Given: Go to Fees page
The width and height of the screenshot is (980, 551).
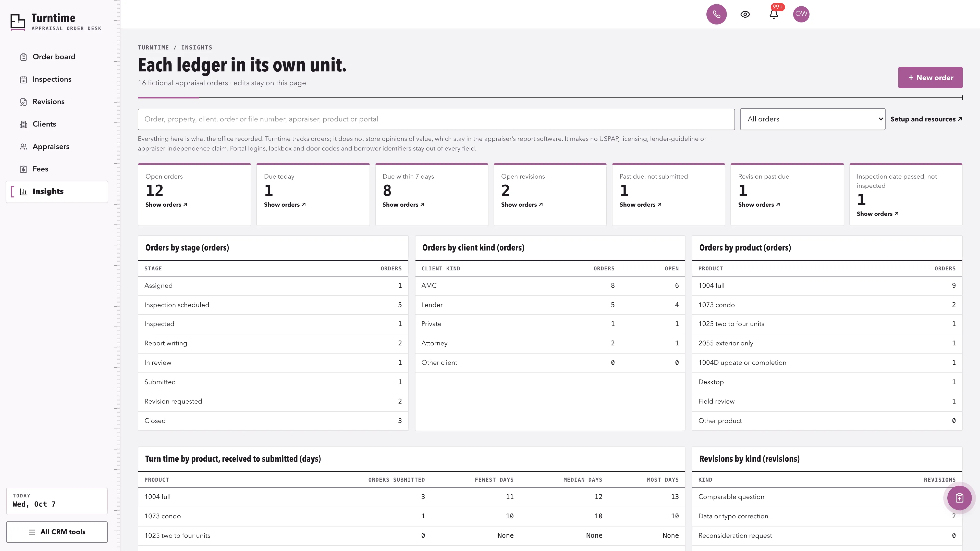Looking at the screenshot, I should [57, 169].
